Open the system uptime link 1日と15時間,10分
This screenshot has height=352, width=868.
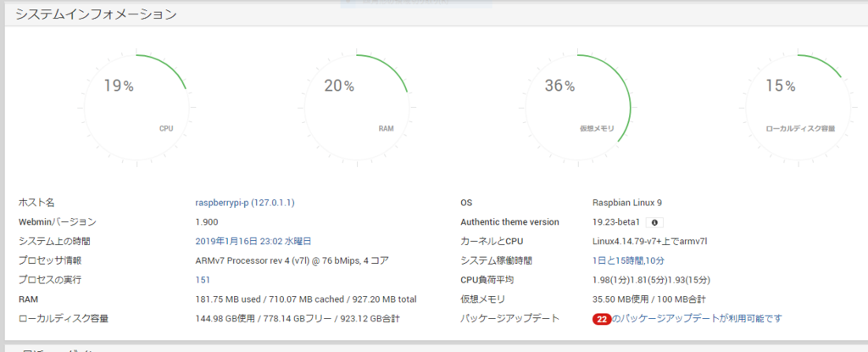(628, 260)
